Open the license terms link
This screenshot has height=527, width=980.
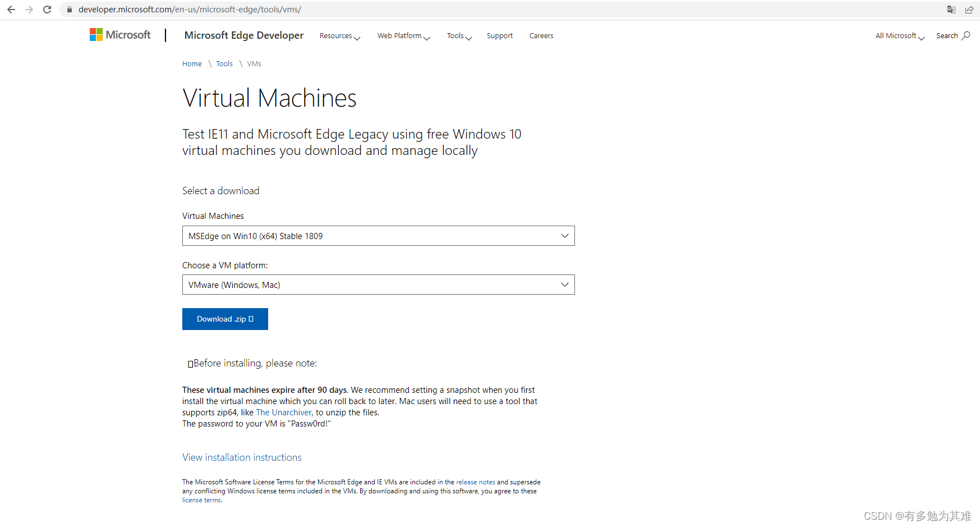pyautogui.click(x=201, y=500)
